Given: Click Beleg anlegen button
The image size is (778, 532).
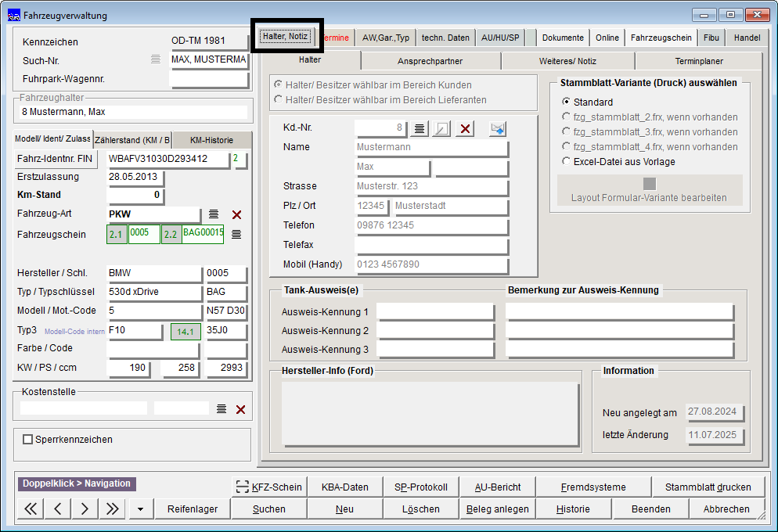Looking at the screenshot, I should (498, 509).
